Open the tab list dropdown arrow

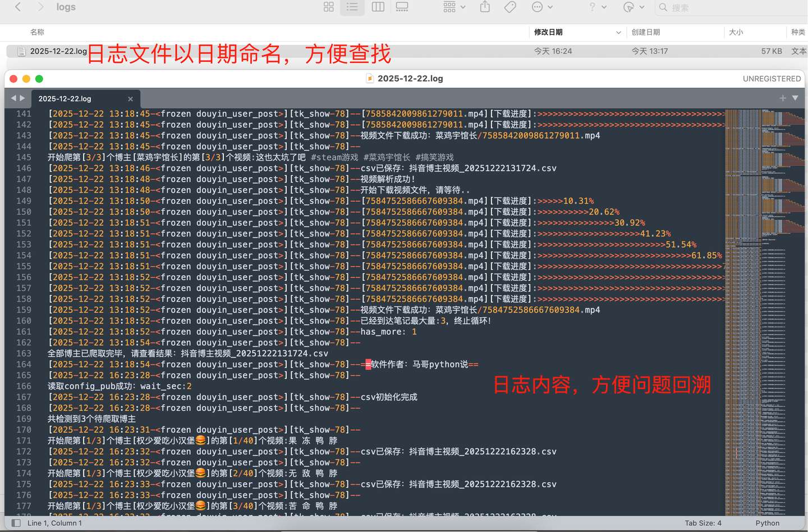click(795, 98)
